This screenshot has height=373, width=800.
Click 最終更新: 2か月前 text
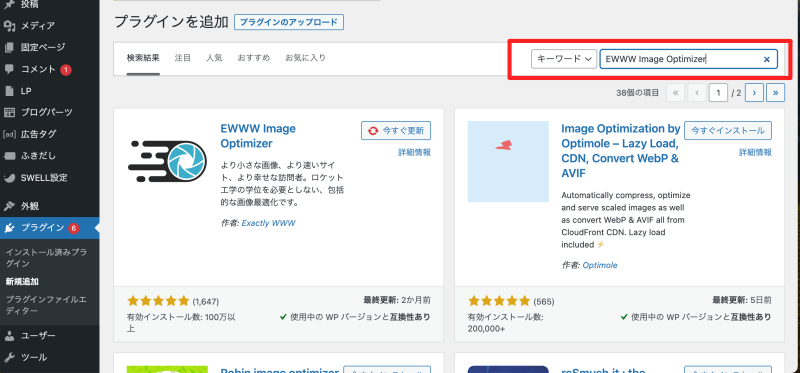(396, 300)
